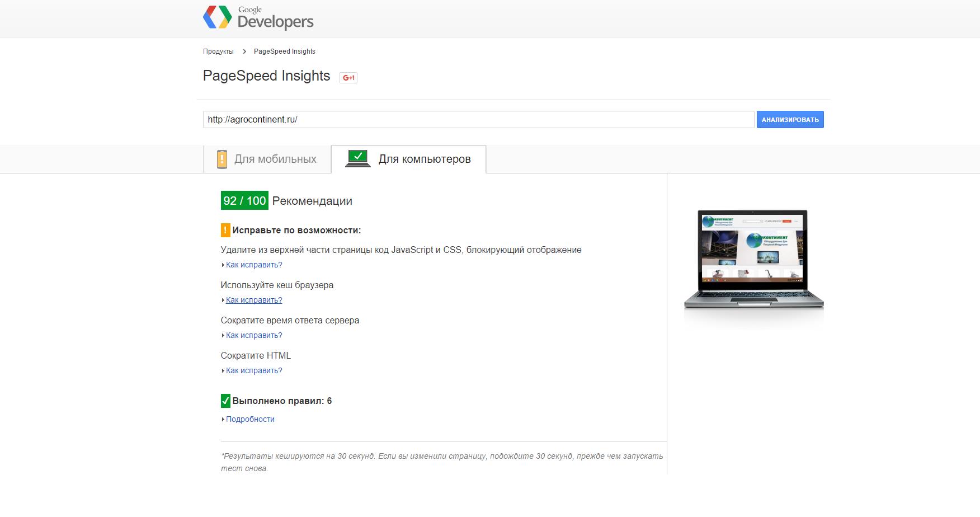Click the Исправьте по возможности heading
980x517 pixels.
click(x=296, y=230)
